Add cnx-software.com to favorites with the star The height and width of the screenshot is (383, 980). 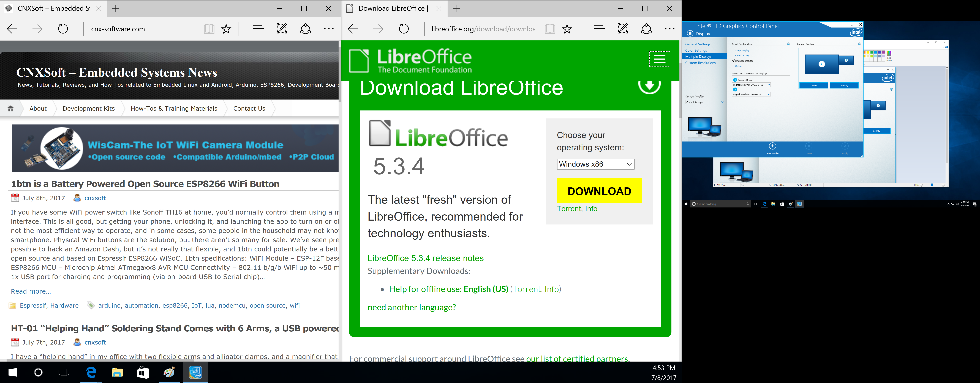click(x=226, y=29)
